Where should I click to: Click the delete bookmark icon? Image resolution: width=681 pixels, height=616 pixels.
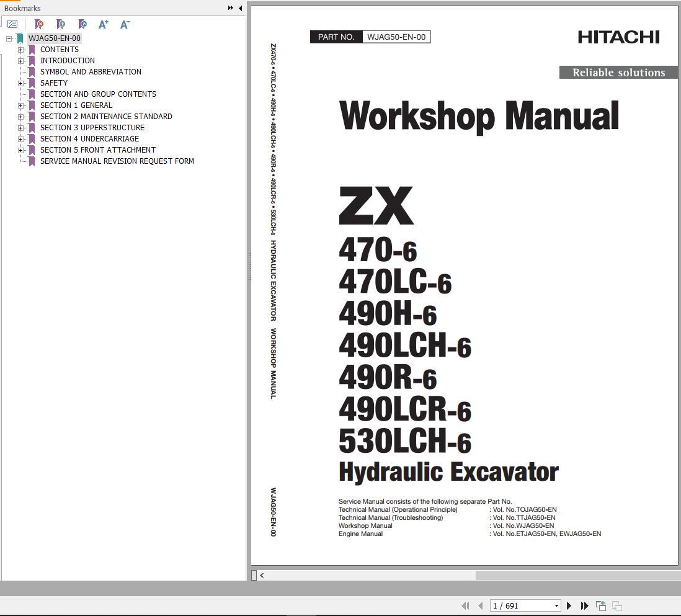pos(38,24)
